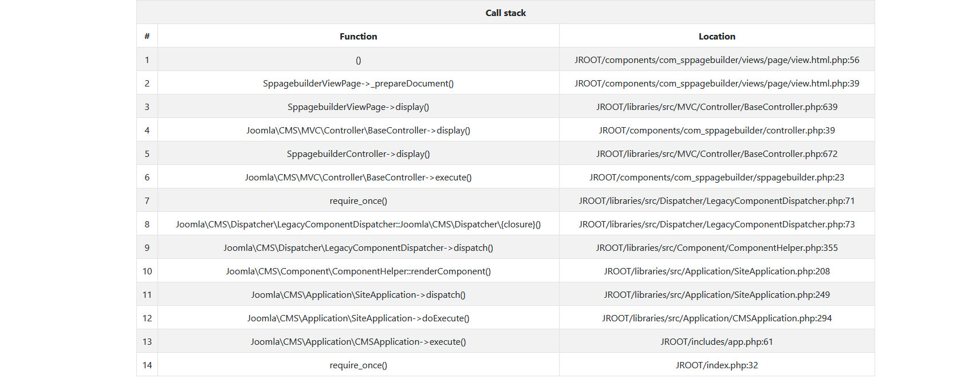This screenshot has width=980, height=378.
Task: Click the BaseController.php:639 location text
Action: point(717,107)
